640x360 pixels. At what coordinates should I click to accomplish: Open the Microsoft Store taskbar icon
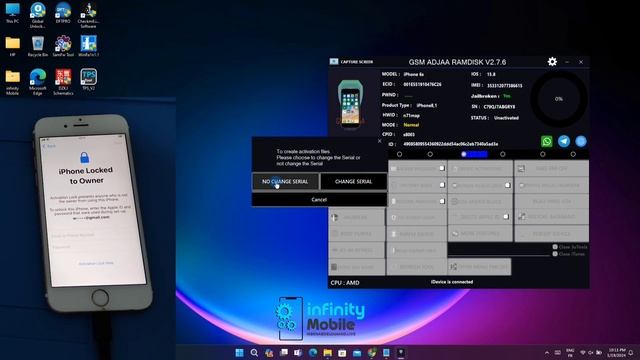pos(342,353)
